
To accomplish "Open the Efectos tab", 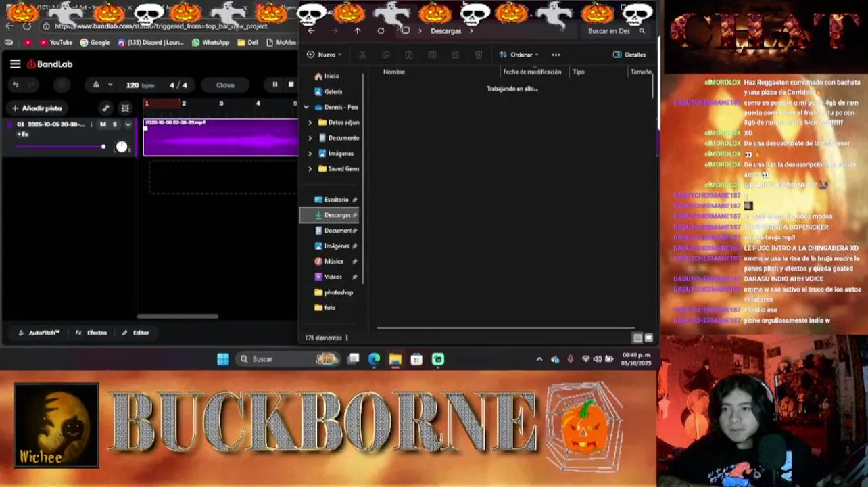I will click(91, 333).
